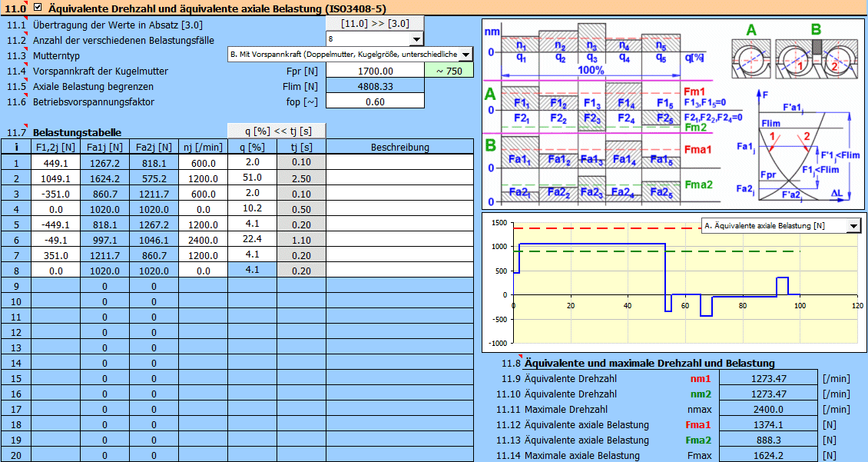Screen dimensions: 868x462
Task: Click the nut type B diagram
Action: tap(815, 58)
